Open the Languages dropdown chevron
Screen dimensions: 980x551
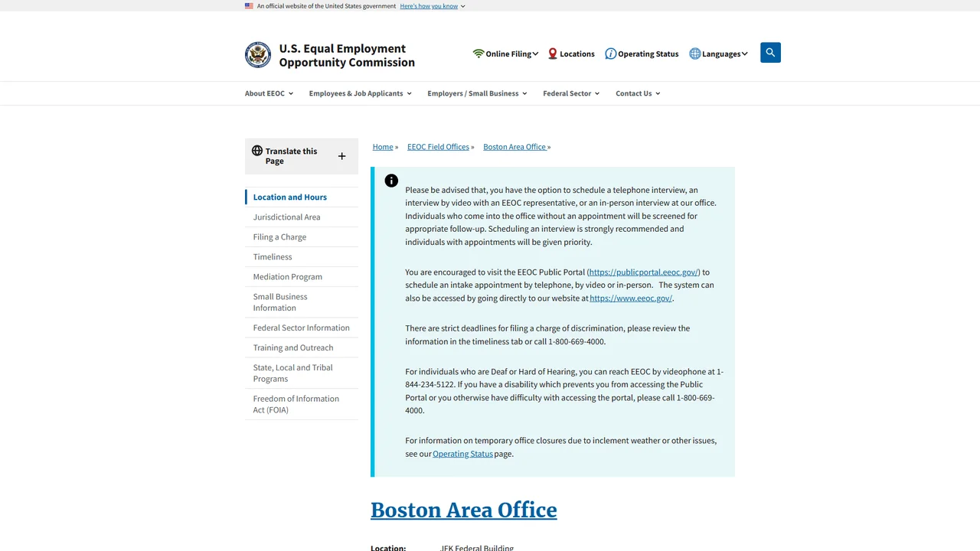coord(744,54)
